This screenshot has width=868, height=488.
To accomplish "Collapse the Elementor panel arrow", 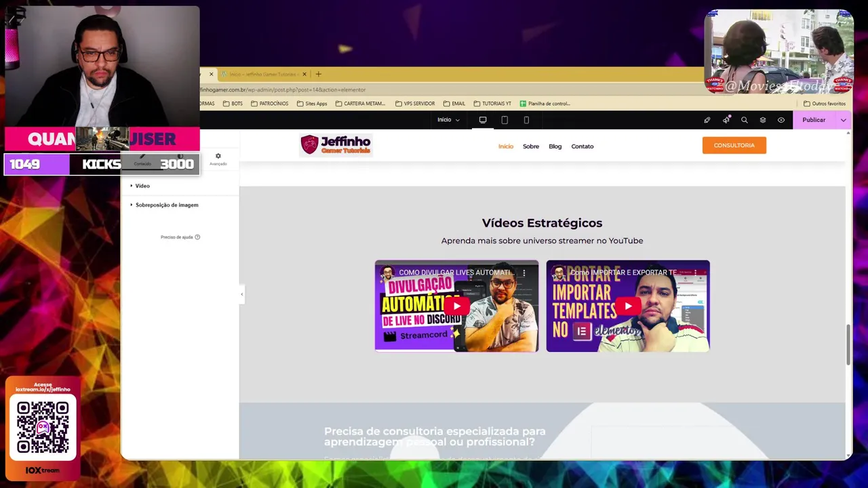I will tap(241, 293).
